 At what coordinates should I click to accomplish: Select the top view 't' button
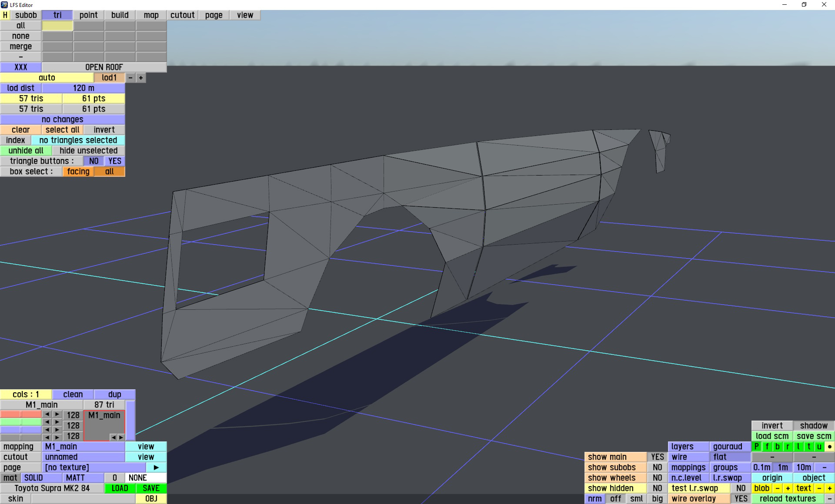point(808,447)
